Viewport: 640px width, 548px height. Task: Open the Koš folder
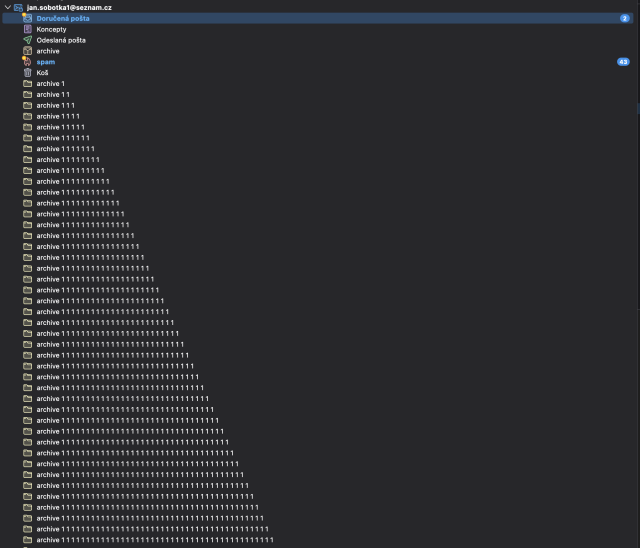click(43, 73)
